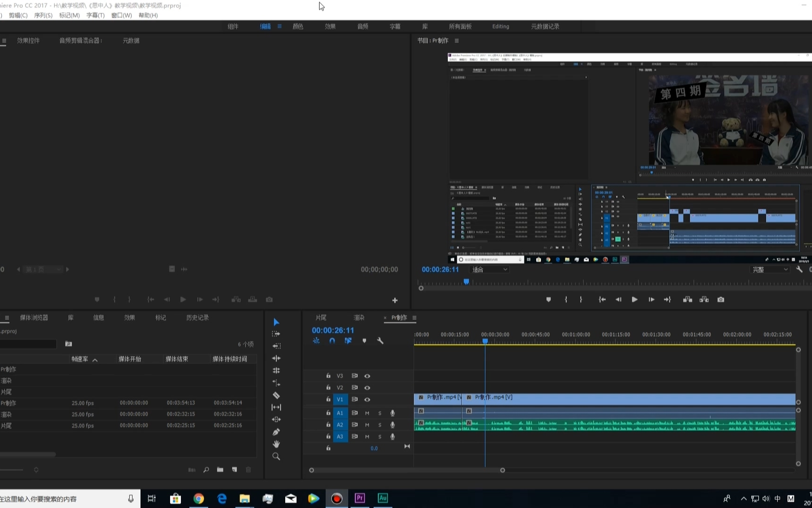Go to Out point in program monitor
The width and height of the screenshot is (812, 508).
point(667,300)
